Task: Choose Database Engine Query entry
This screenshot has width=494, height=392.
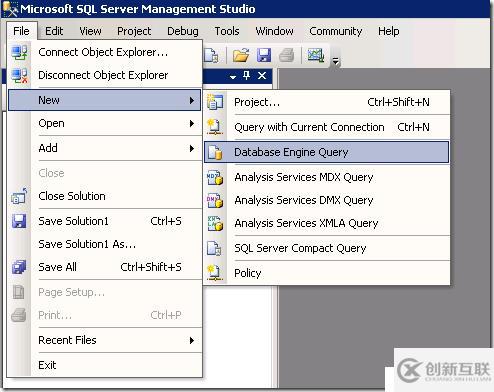Action: [x=327, y=152]
